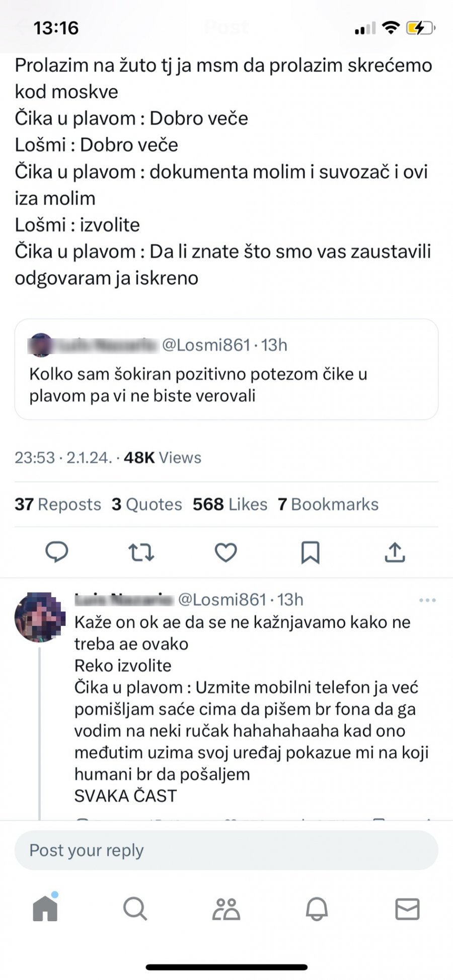Bookmark the tweet with the bookmark icon

[x=311, y=551]
